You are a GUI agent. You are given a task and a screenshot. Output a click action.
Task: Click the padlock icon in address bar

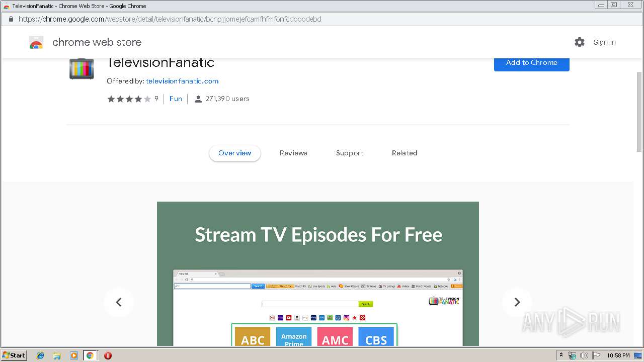pos(11,19)
